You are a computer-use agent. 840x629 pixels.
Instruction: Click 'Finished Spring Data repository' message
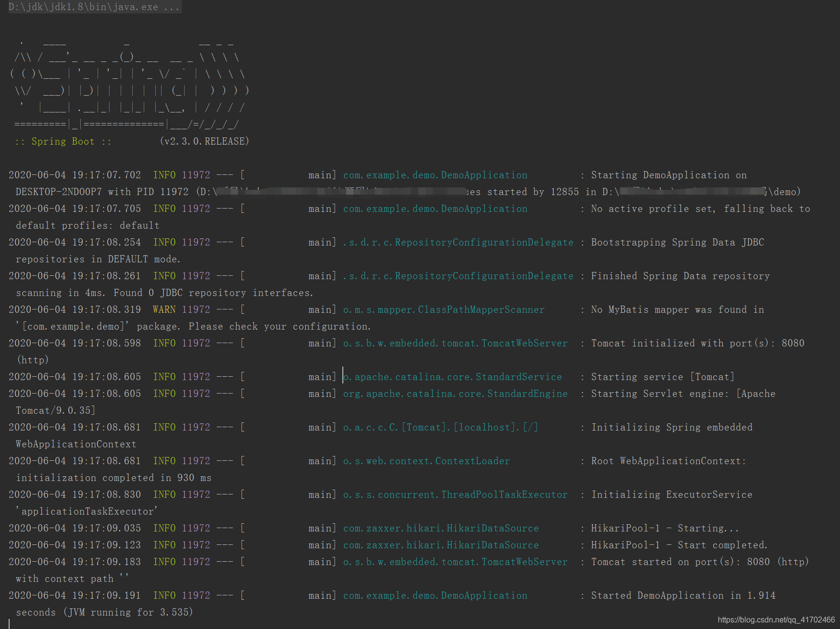click(680, 276)
